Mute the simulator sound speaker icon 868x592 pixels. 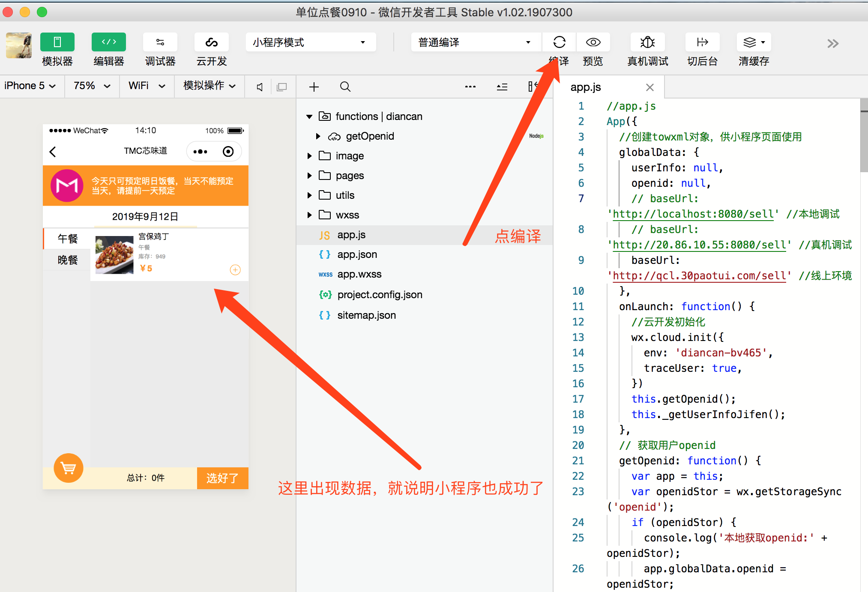260,87
